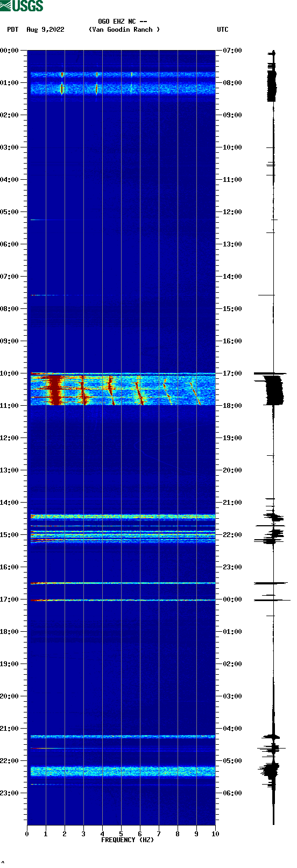The width and height of the screenshot is (297, 868).
Task: Click the '05:00' PDT time label
Action: point(9,212)
